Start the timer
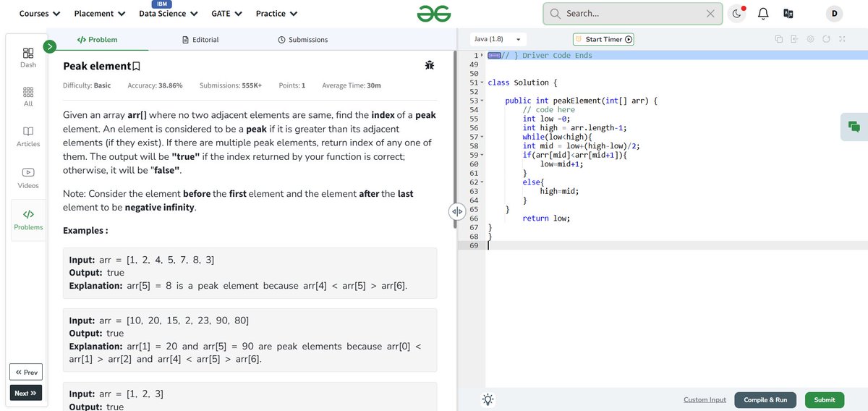Viewport: 868px width, 411px height. click(603, 39)
